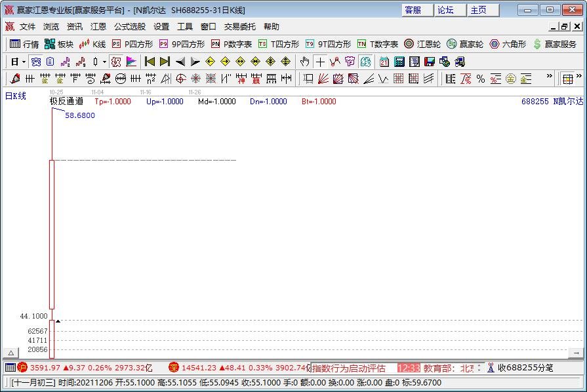
Task: Expand hidden drawing tools via » chevron
Action: [549, 77]
